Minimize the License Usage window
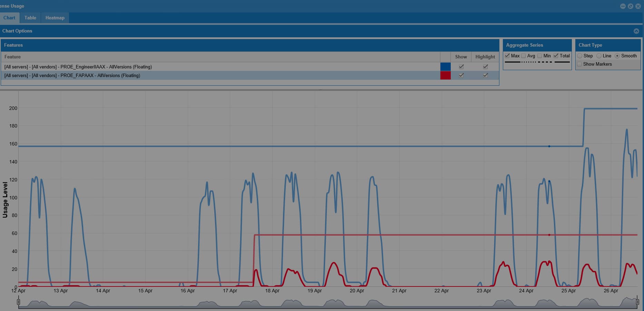The width and height of the screenshot is (644, 311). coord(623,6)
